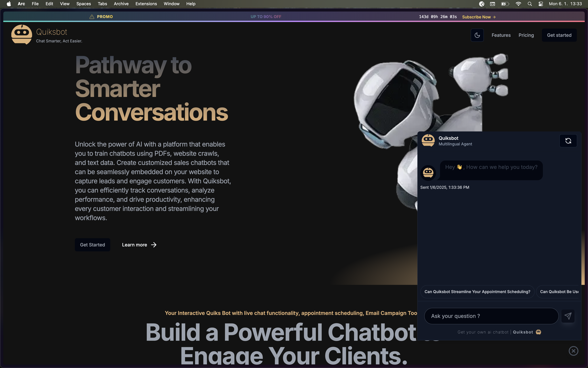Toggle dark mode with the moon icon

coord(477,35)
